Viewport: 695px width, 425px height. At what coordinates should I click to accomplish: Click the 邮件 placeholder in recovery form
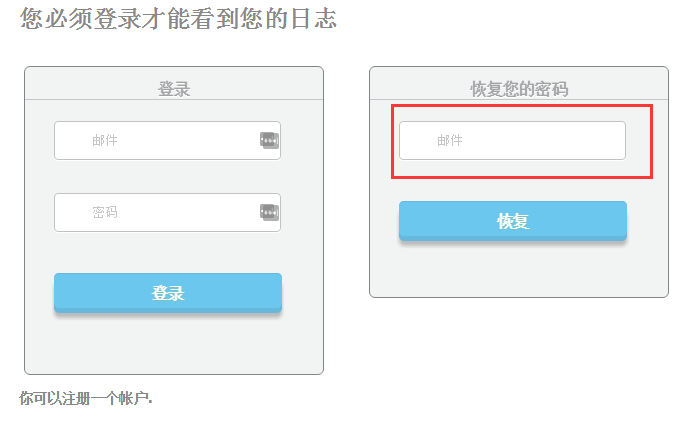pos(450,140)
